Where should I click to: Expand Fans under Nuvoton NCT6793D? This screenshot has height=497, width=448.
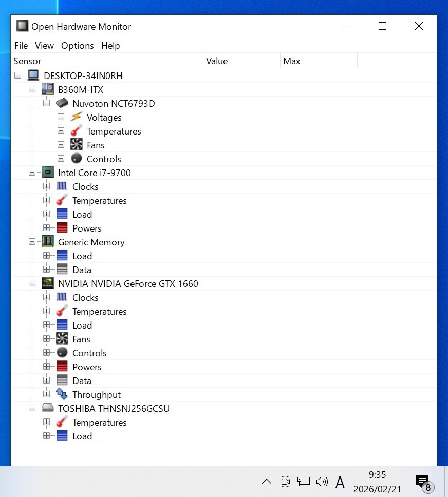[x=61, y=145]
